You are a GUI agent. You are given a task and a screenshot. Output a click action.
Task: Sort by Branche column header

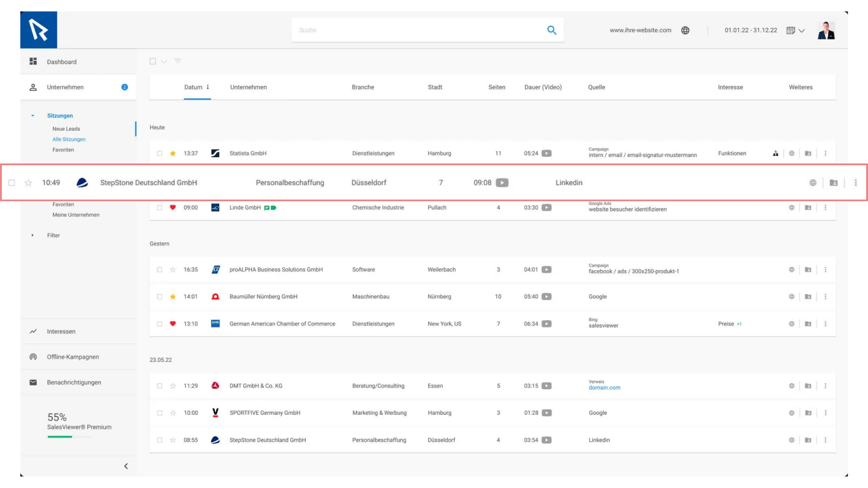pyautogui.click(x=363, y=87)
